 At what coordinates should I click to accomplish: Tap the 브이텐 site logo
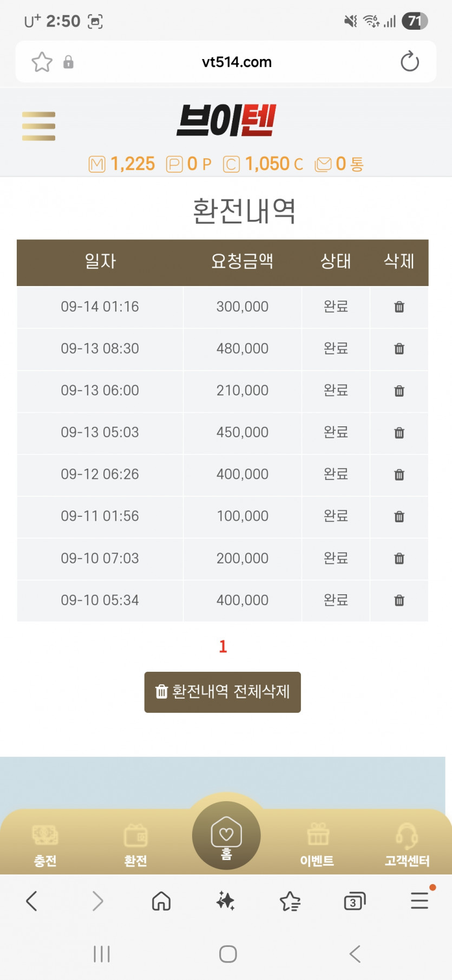227,120
